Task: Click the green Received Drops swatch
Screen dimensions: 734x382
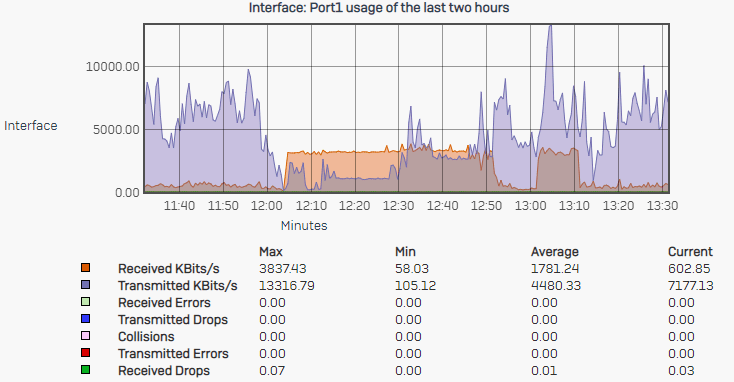Action: click(85, 370)
